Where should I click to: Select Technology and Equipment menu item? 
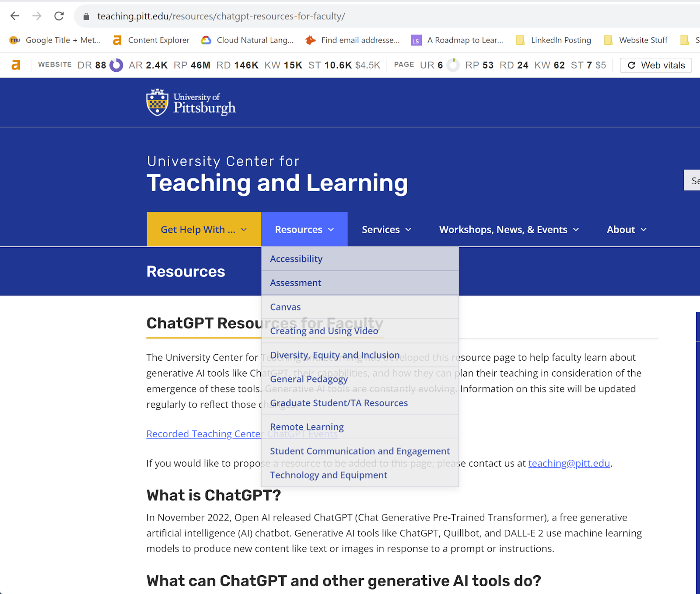point(360,475)
